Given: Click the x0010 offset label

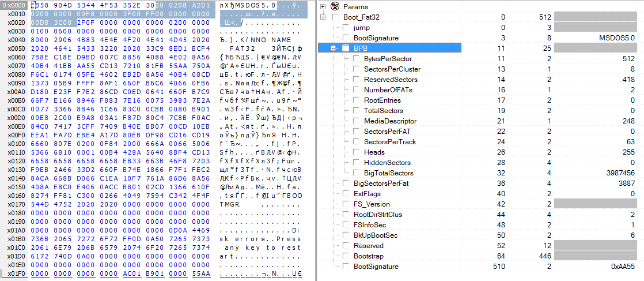Looking at the screenshot, I should coord(17,14).
